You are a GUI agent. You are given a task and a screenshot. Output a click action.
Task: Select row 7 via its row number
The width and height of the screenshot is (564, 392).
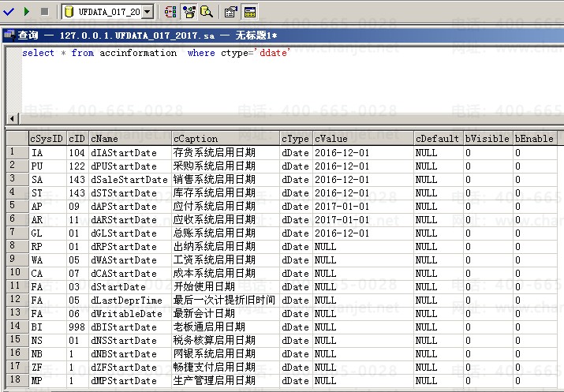coord(15,233)
